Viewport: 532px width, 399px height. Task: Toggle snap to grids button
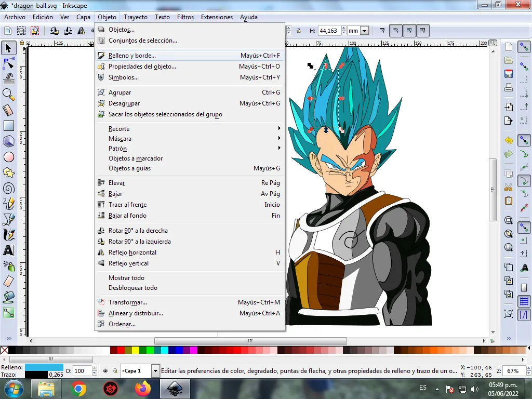click(524, 301)
